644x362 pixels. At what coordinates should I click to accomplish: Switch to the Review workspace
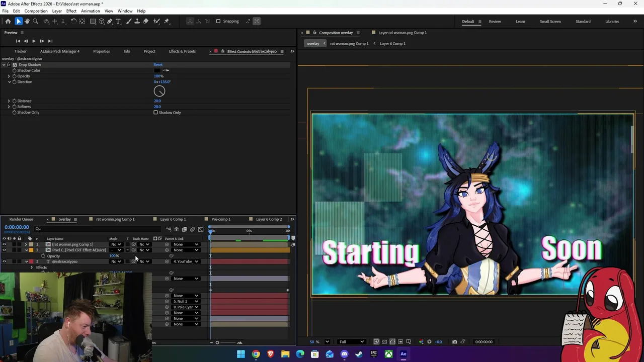click(495, 21)
